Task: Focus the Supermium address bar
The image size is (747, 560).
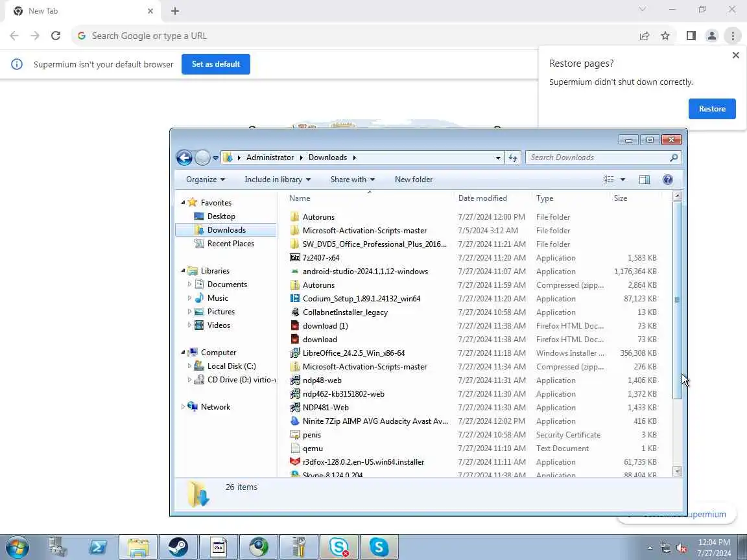Action: (353, 36)
